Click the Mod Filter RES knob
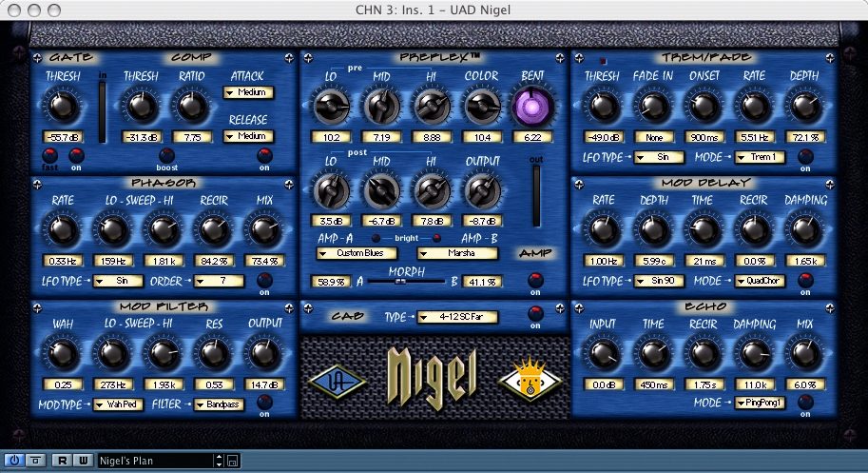 click(214, 354)
